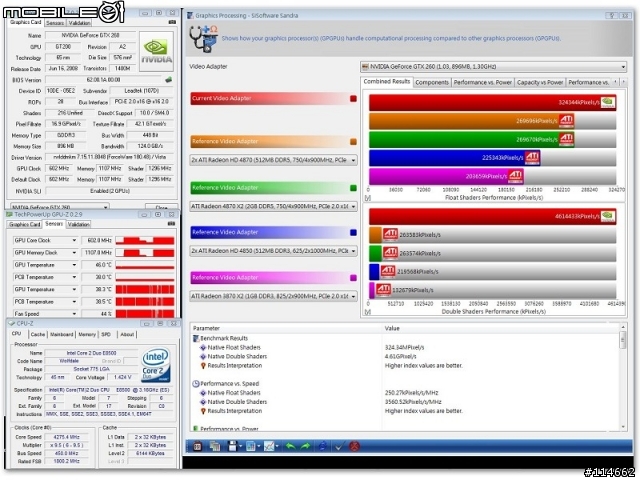
Task: Click the camera icon in the upper GPU-Z window
Action: (172, 22)
